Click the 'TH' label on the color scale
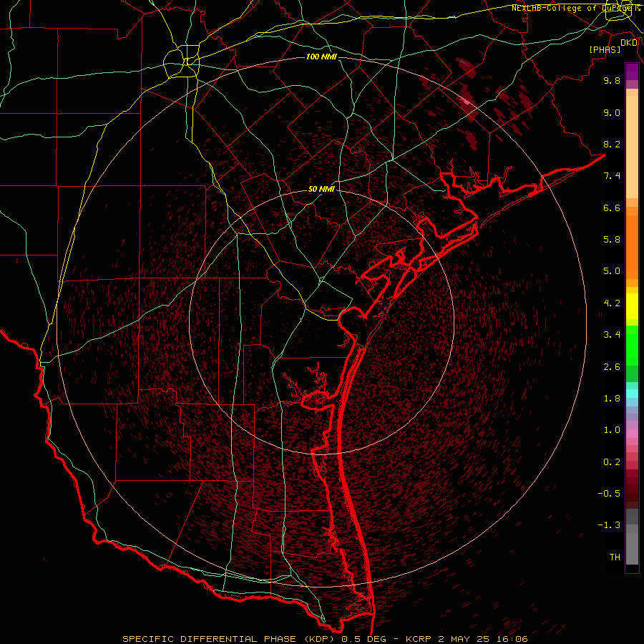 click(615, 557)
